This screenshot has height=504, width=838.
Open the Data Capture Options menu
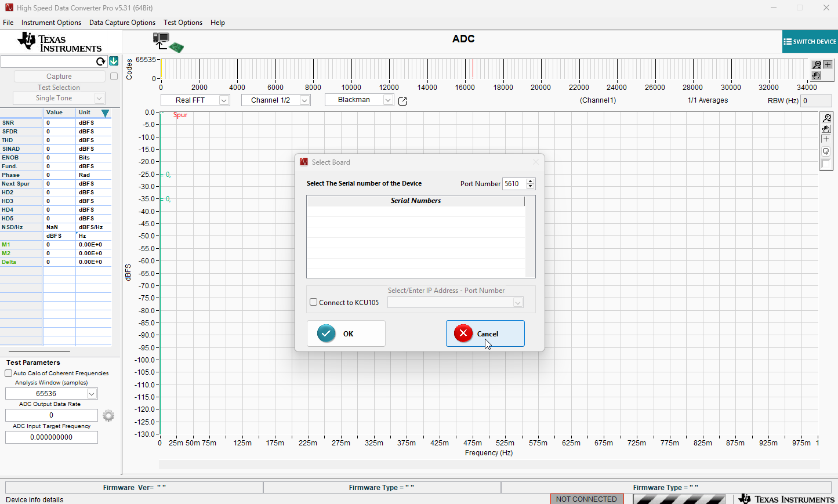(122, 23)
